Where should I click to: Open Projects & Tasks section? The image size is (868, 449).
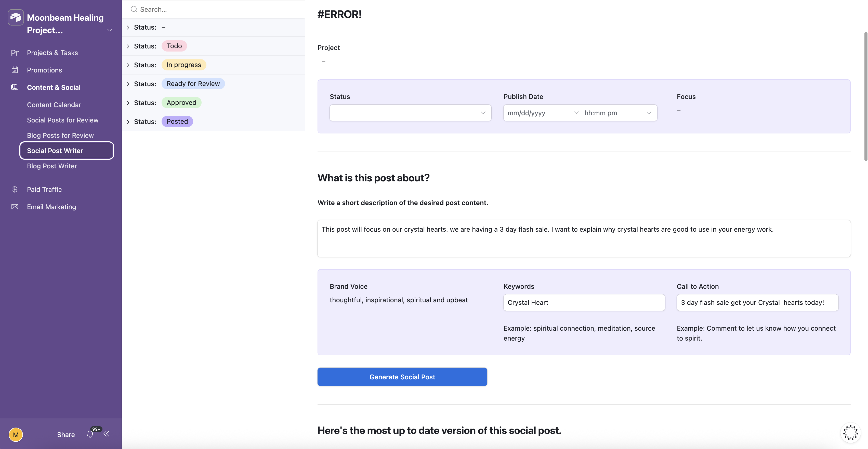click(x=52, y=53)
